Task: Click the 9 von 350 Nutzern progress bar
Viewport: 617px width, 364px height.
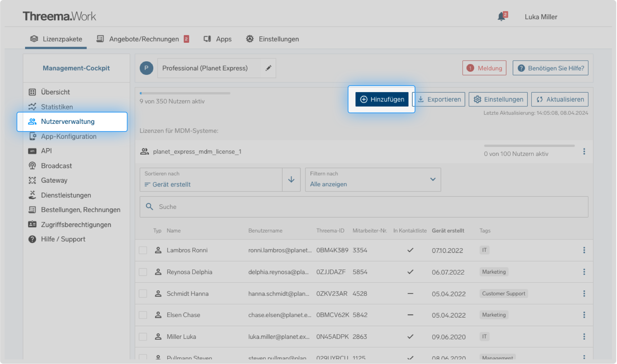Action: coord(185,93)
